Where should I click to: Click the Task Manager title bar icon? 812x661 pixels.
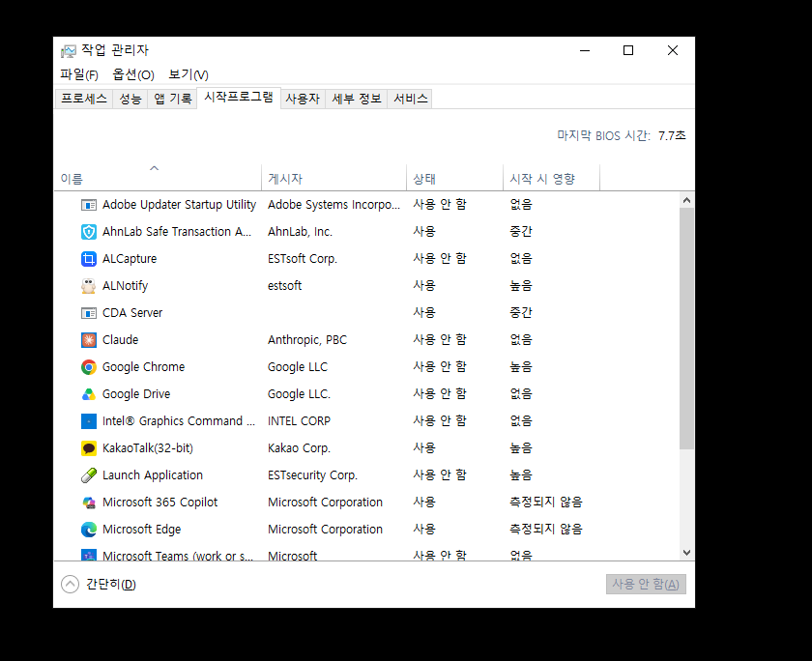[69, 50]
